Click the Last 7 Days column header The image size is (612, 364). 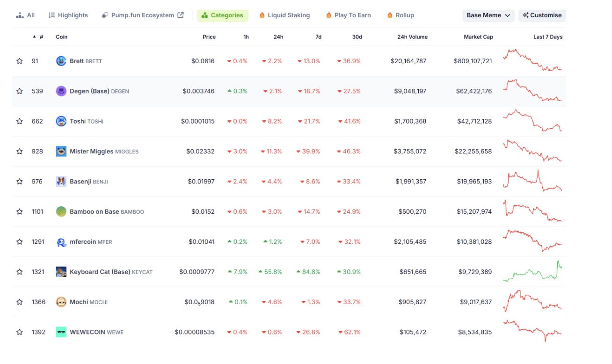[548, 37]
